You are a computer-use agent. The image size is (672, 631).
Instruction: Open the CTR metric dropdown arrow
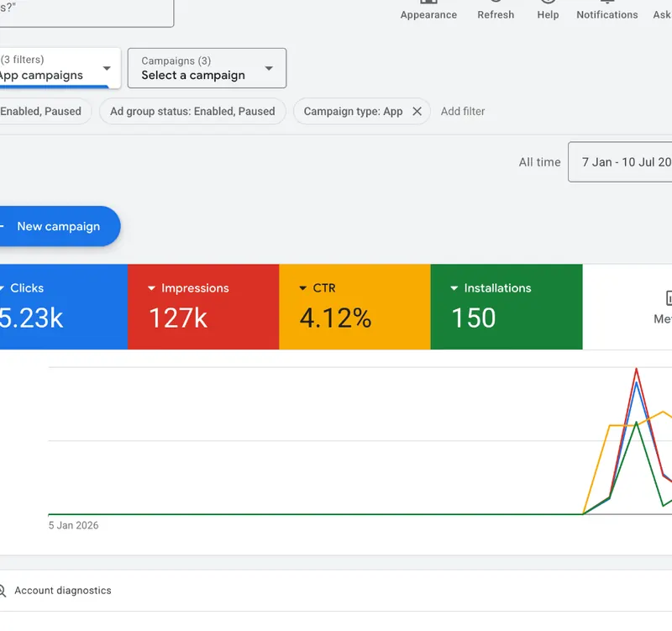coord(302,288)
